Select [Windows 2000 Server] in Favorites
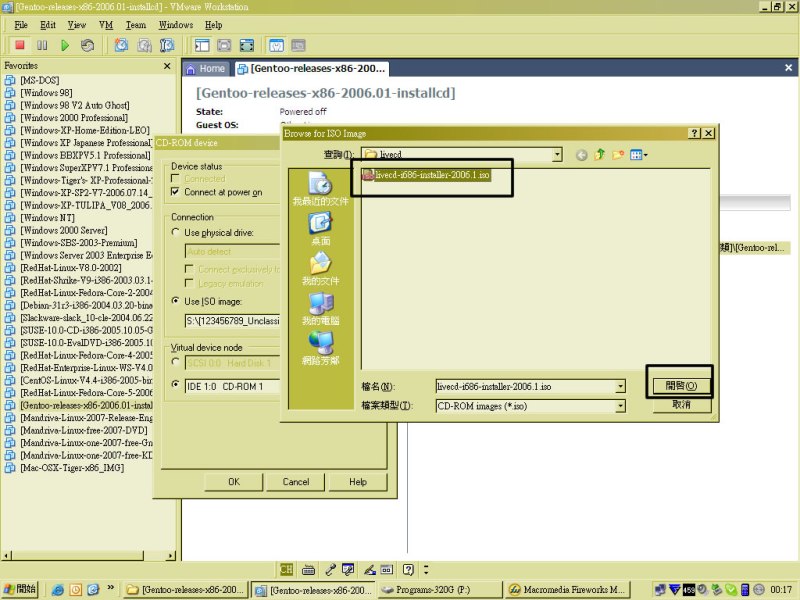 pos(64,230)
